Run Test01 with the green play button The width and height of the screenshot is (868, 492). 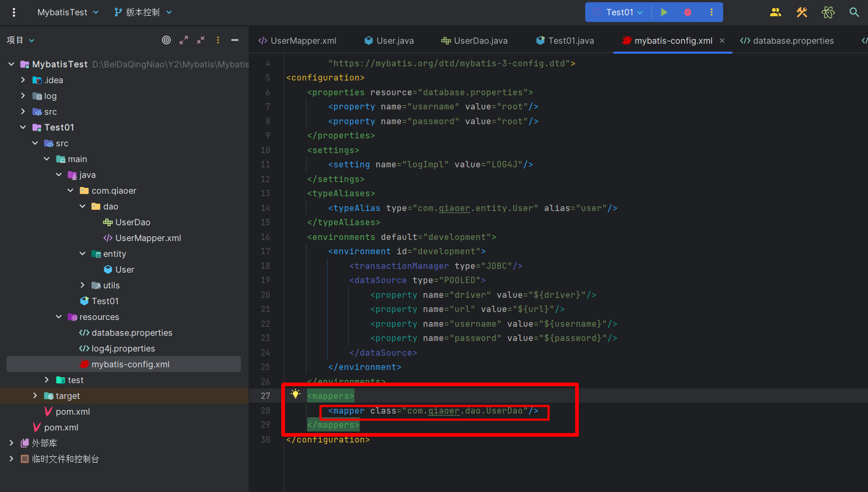tap(664, 12)
